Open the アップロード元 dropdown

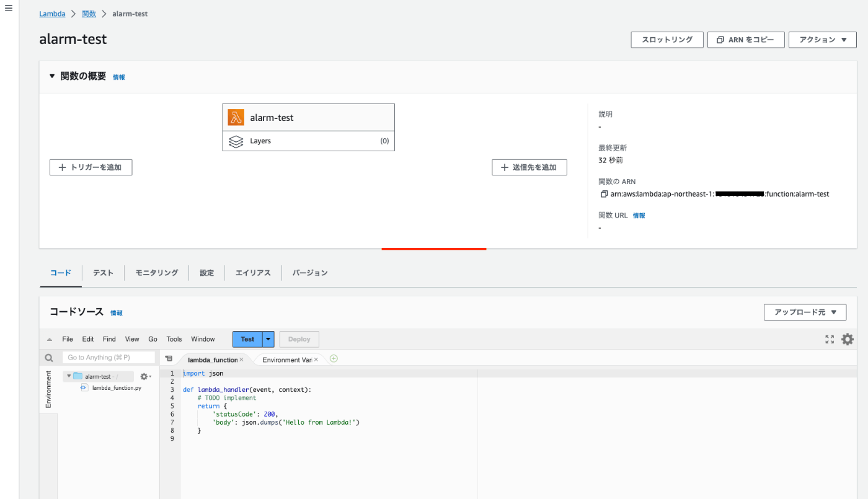(x=805, y=312)
